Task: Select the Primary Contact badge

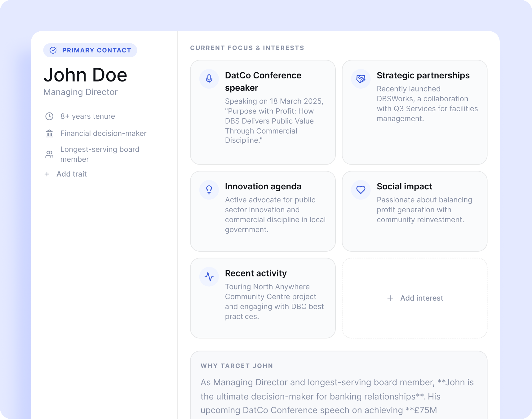Action: (90, 50)
